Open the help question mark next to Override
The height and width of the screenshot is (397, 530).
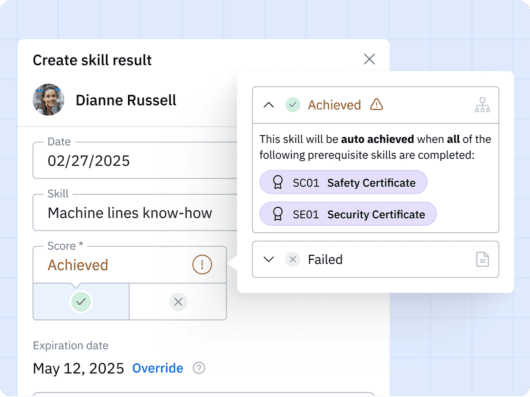tap(199, 368)
